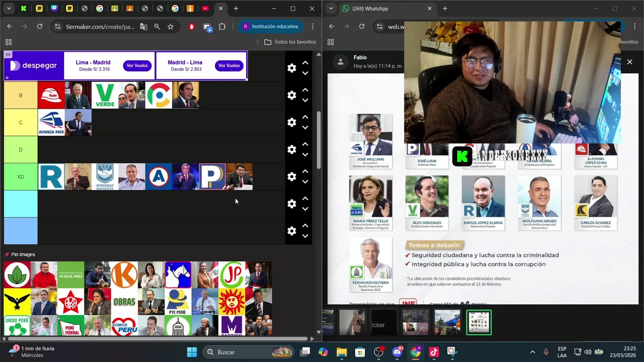
Task: Switch to the YouTube tab
Action: click(205, 9)
